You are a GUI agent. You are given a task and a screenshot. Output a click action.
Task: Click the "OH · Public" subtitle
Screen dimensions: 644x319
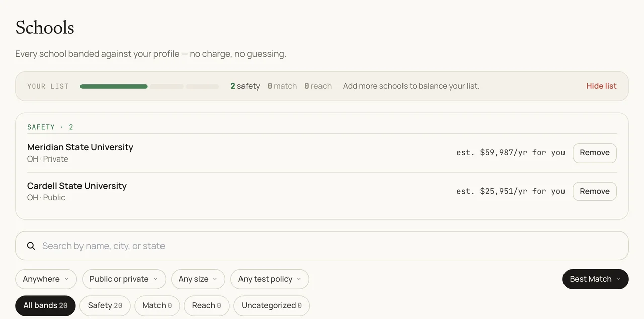[46, 198]
